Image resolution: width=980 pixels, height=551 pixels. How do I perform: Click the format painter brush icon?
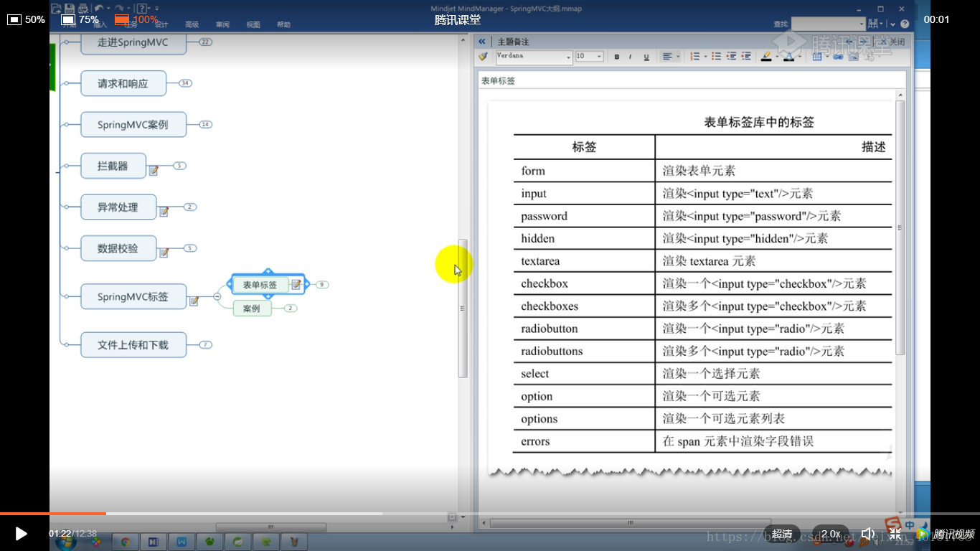[483, 57]
